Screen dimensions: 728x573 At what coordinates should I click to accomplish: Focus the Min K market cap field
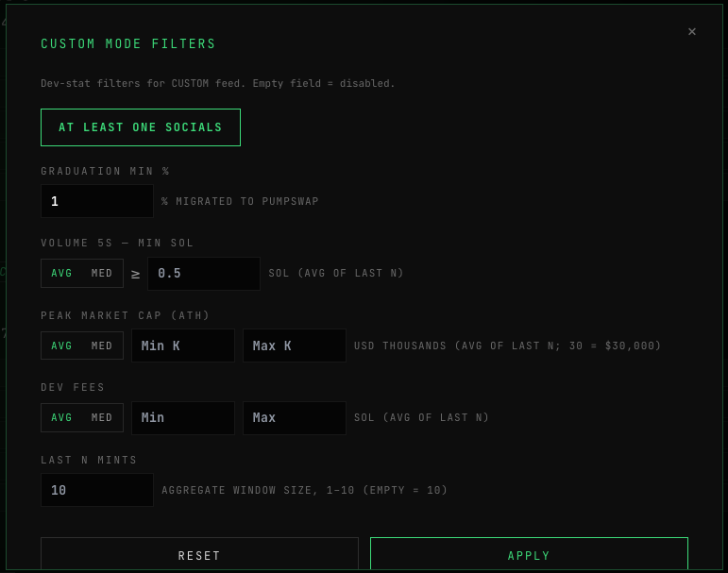click(x=183, y=345)
